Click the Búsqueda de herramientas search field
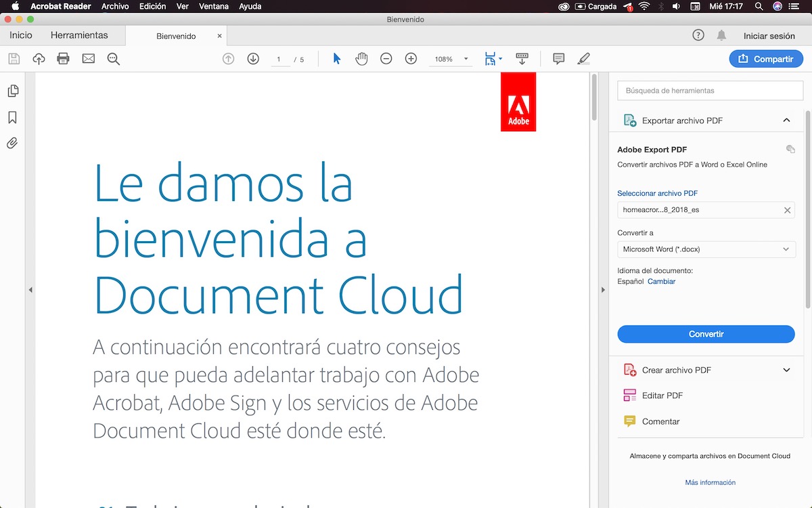The image size is (812, 508). point(710,90)
